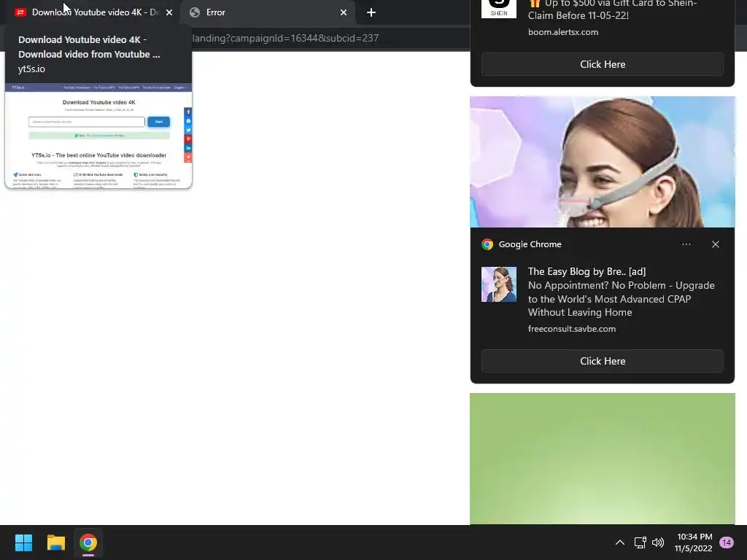Click freeconsult.savbe.com source text

[572, 329]
